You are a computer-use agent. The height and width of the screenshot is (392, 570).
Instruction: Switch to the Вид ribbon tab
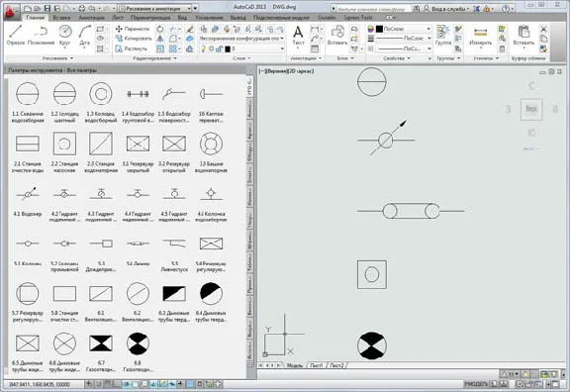point(182,17)
